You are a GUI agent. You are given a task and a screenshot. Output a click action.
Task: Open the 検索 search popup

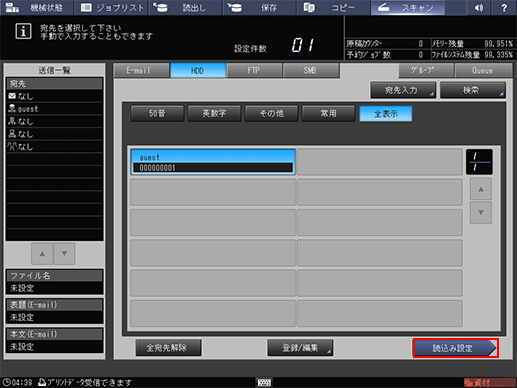pyautogui.click(x=473, y=90)
